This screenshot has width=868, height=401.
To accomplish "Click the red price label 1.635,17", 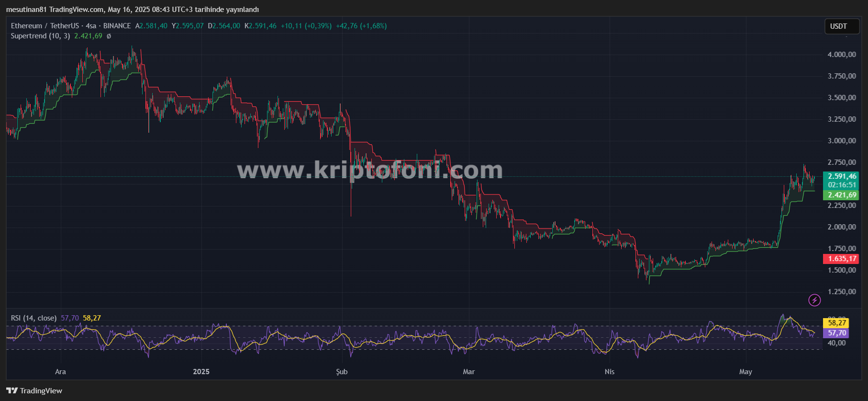I will coord(842,259).
